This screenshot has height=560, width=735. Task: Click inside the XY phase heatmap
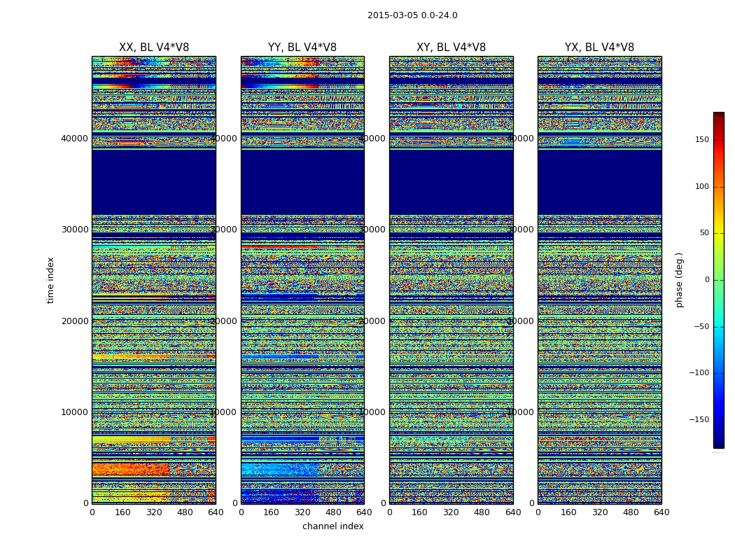[x=451, y=280]
